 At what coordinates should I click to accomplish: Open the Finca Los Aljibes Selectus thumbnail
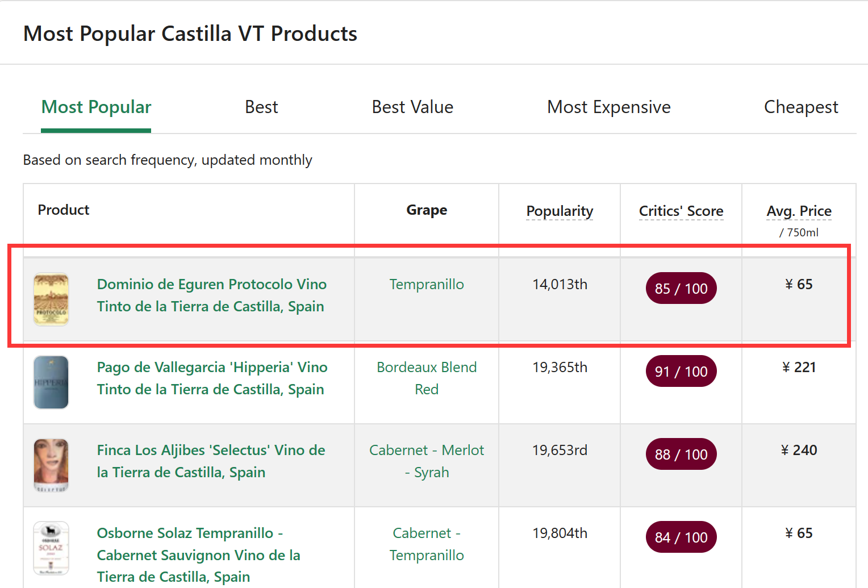point(51,465)
